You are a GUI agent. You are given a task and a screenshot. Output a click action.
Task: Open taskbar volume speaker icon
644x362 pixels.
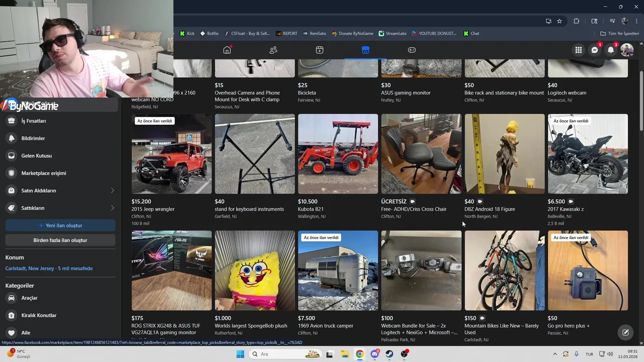(610, 354)
